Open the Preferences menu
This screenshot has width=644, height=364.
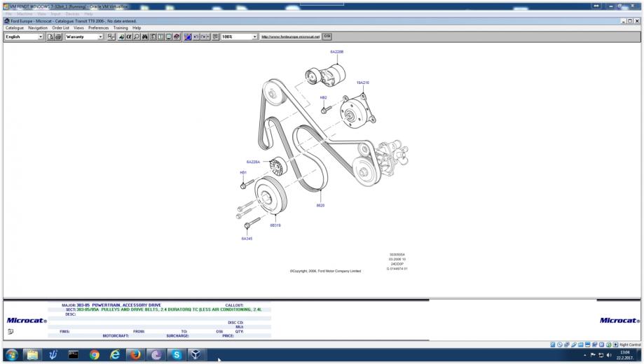pyautogui.click(x=99, y=28)
